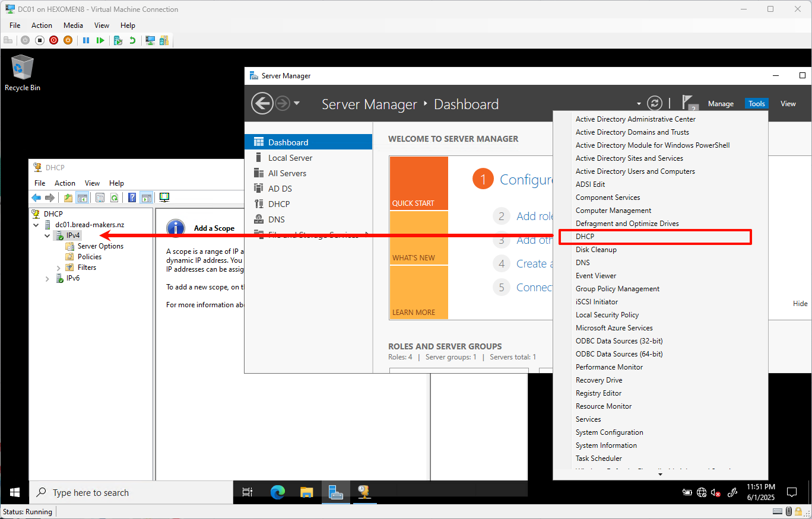Pause the virtual machine from the VMConnect toolbar
812x519 pixels.
tap(86, 40)
